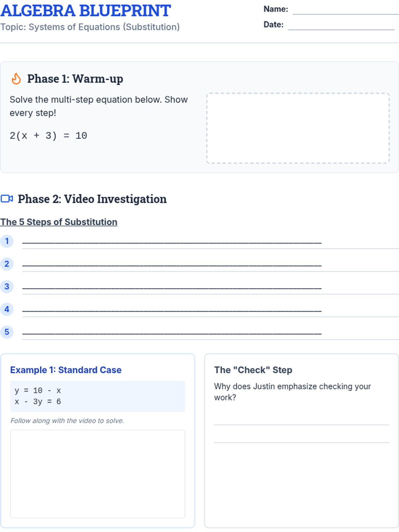The width and height of the screenshot is (399, 532).
Task: Click the step 2 number badge
Action: [x=7, y=264]
